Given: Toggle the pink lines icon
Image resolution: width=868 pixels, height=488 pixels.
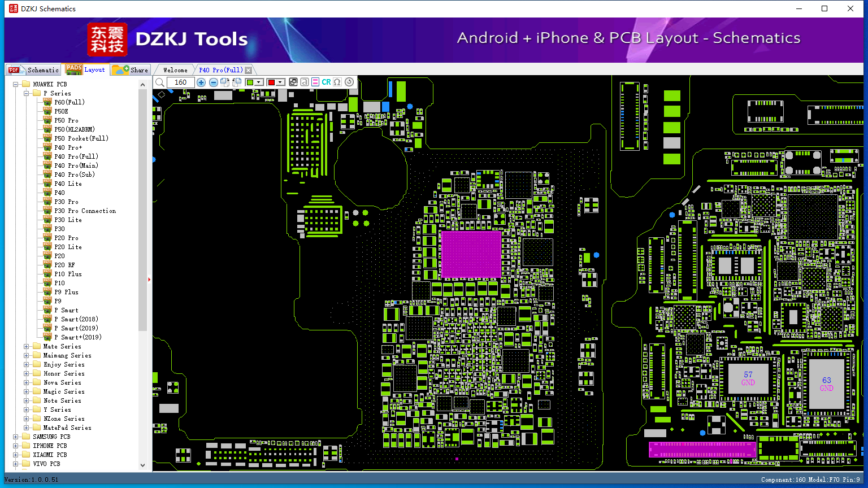Looking at the screenshot, I should click(315, 82).
